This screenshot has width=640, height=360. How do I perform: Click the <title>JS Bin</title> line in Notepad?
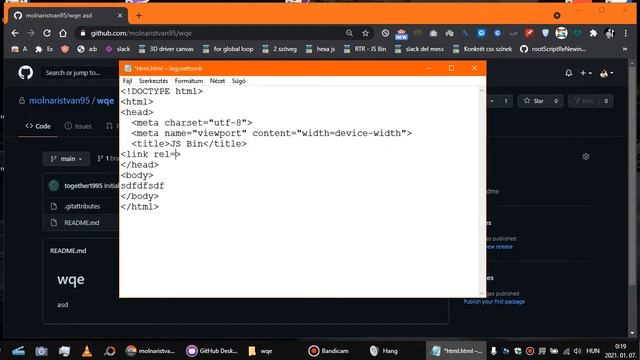tap(189, 144)
